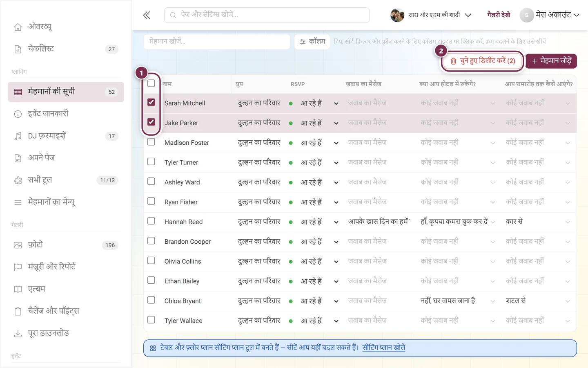
Task: Click the कॉलम columns button
Action: point(312,42)
